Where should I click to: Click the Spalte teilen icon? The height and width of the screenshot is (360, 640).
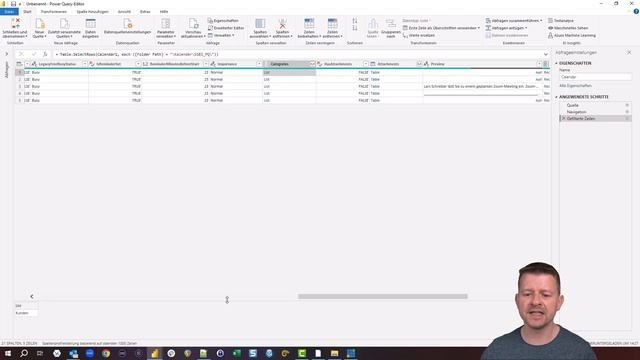click(x=373, y=23)
